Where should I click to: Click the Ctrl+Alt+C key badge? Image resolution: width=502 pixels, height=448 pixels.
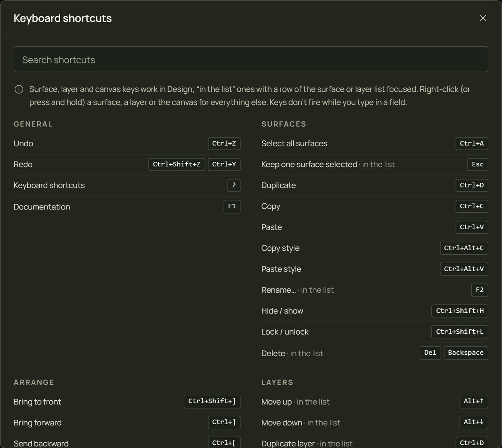pyautogui.click(x=464, y=248)
